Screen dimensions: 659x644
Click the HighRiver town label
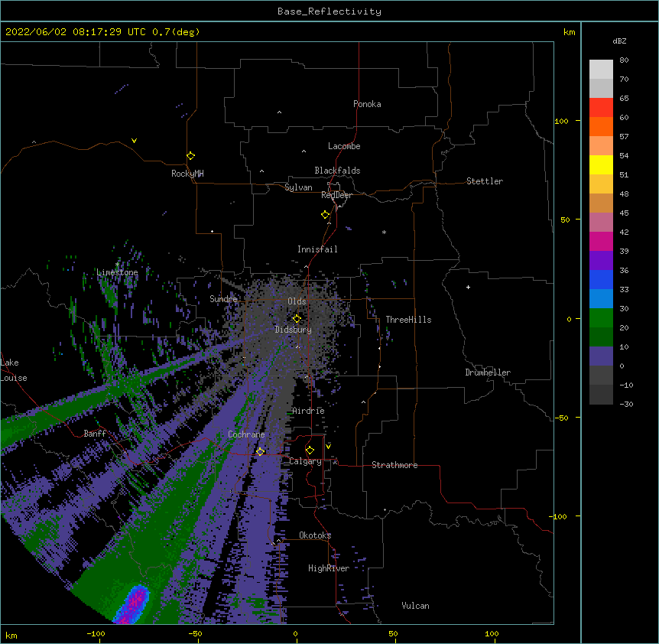329,568
